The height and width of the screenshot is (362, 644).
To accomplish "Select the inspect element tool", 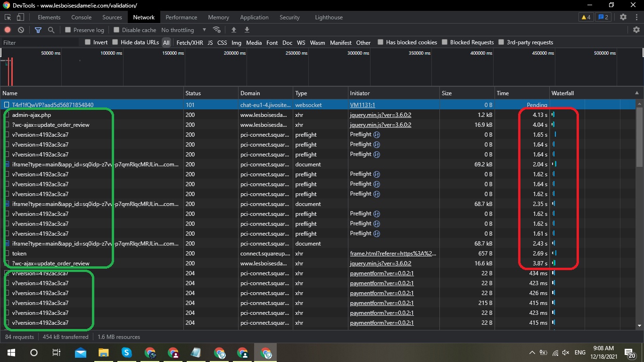I will click(8, 17).
